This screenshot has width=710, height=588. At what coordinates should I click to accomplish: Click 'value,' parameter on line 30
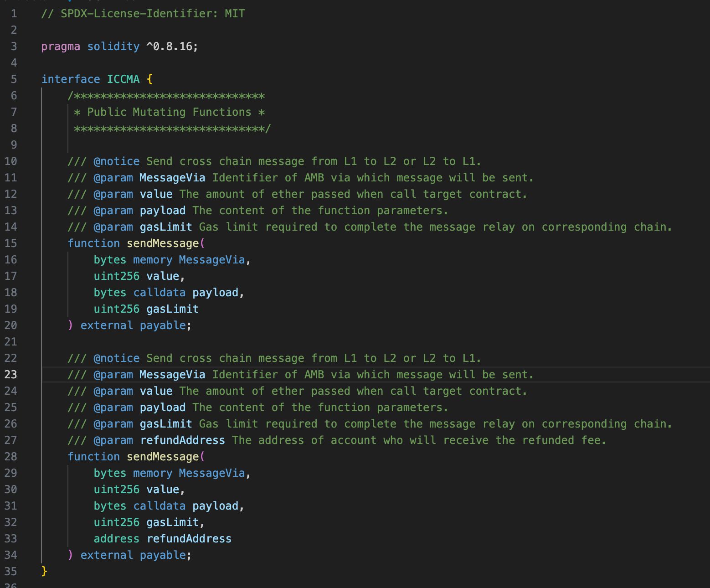[166, 490]
